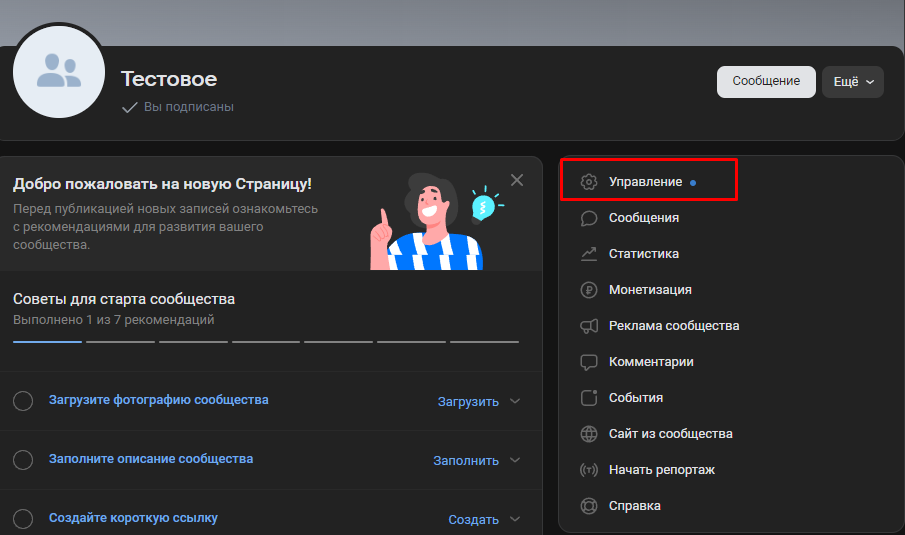Viewport: 905px width, 535px height.
Task: Click the Реклама сообщества megaphone icon
Action: click(x=589, y=326)
